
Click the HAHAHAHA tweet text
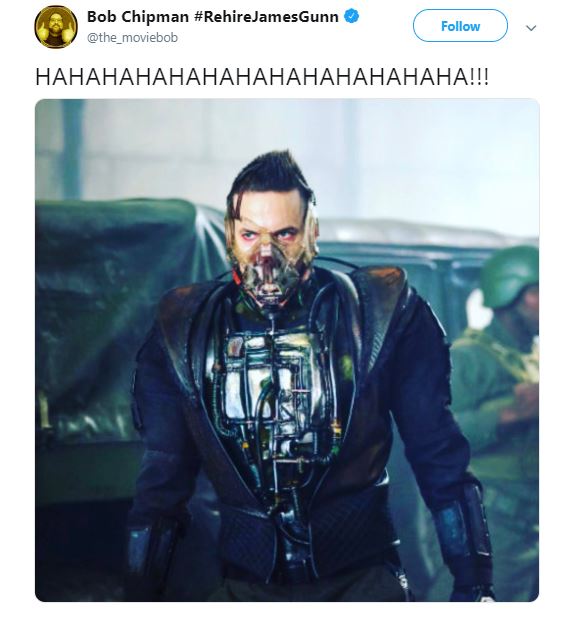pos(262,76)
